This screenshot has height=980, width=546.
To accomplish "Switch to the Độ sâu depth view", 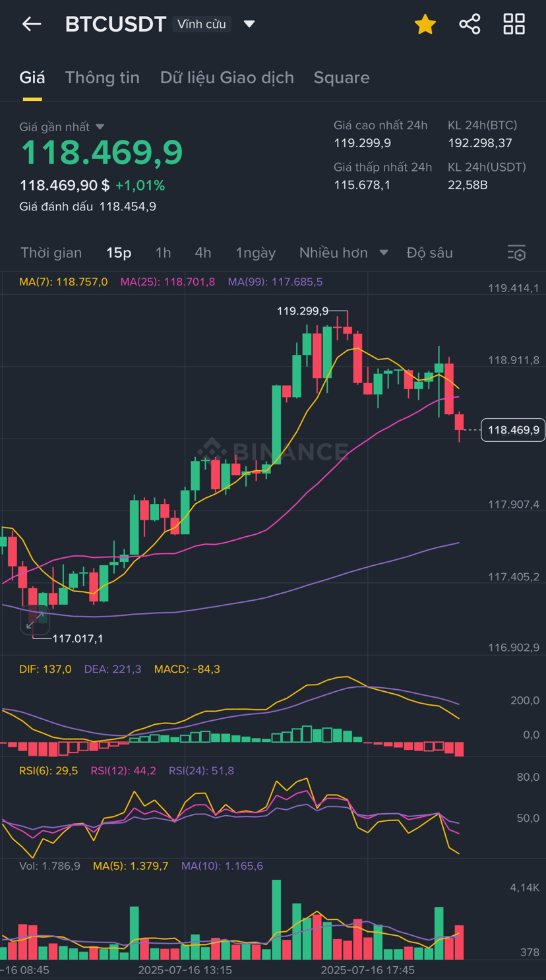I will pos(430,253).
